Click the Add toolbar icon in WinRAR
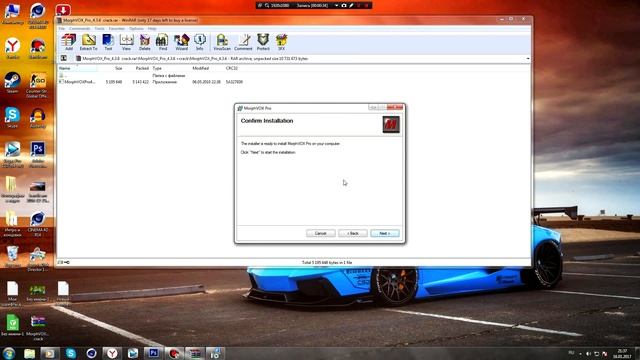 tap(69, 42)
